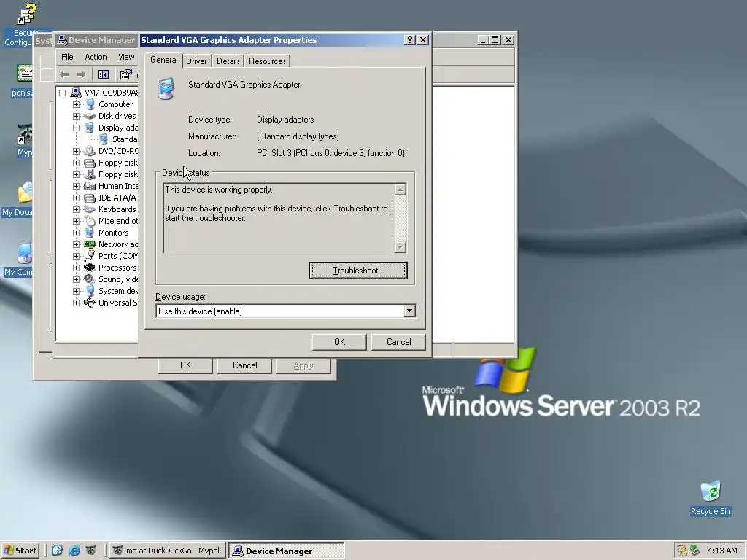Collapse the Display adapters tree node
Screen dimensions: 747x560
(x=76, y=128)
